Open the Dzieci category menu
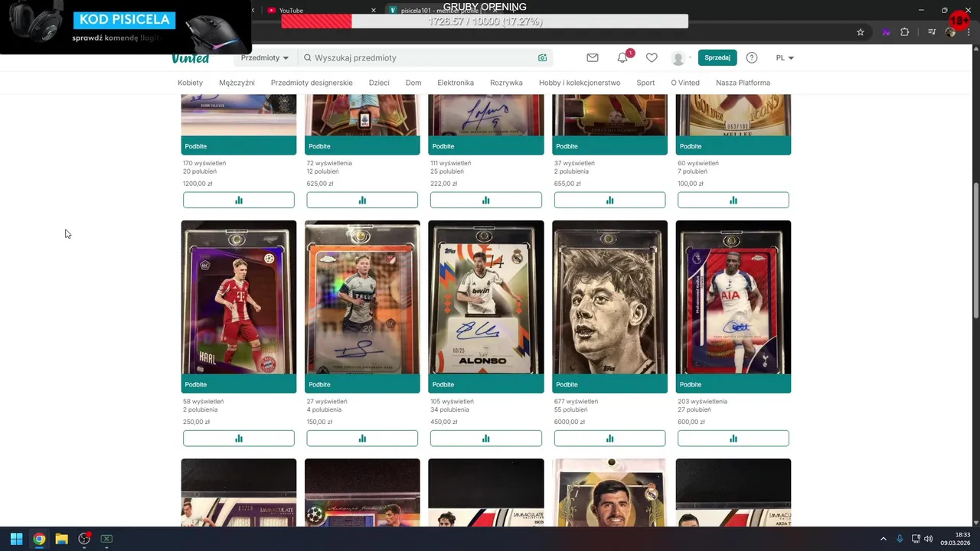Image resolution: width=980 pixels, height=551 pixels. 379,83
